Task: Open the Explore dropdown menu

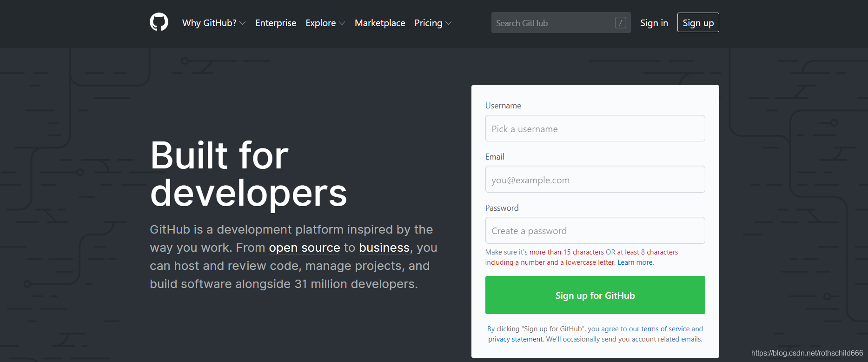Action: pyautogui.click(x=325, y=23)
